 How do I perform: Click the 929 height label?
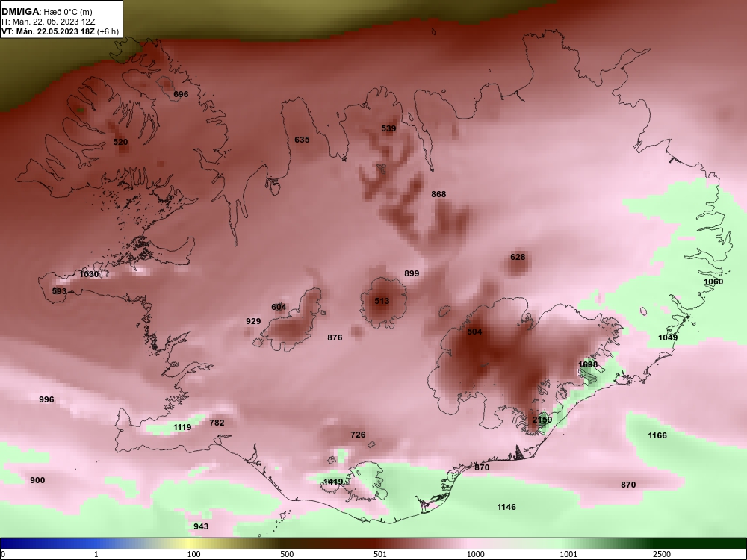tap(253, 321)
